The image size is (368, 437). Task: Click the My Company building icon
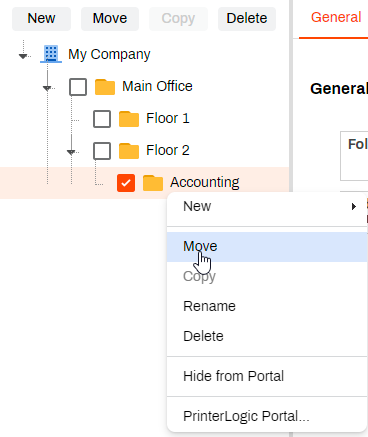pyautogui.click(x=51, y=54)
